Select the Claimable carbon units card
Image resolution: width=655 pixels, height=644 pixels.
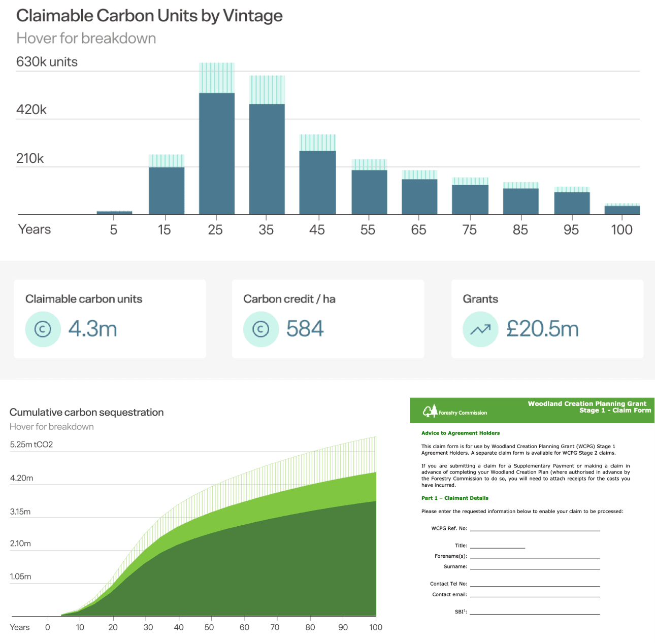coord(110,319)
